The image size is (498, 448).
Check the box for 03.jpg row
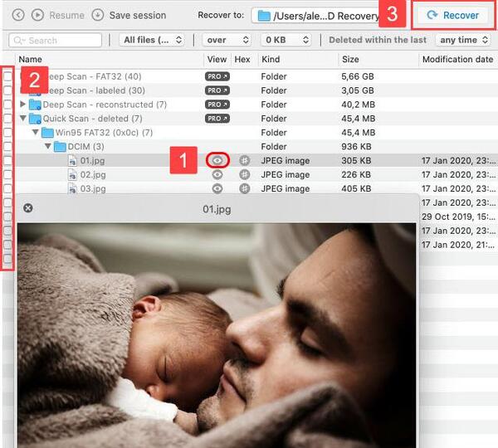pos(8,188)
